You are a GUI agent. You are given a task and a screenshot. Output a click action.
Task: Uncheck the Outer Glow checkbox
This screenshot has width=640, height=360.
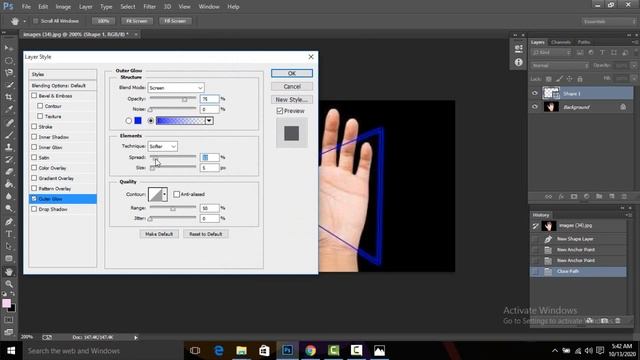pos(34,199)
